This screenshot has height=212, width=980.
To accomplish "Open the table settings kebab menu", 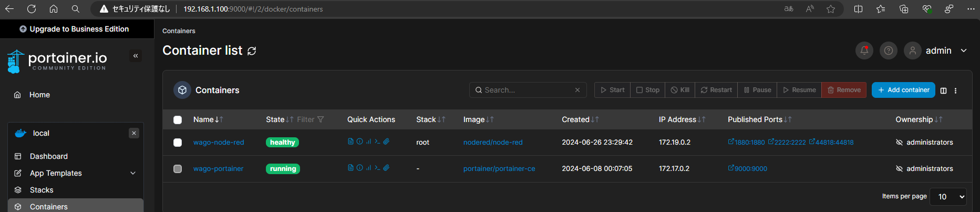I will (955, 90).
